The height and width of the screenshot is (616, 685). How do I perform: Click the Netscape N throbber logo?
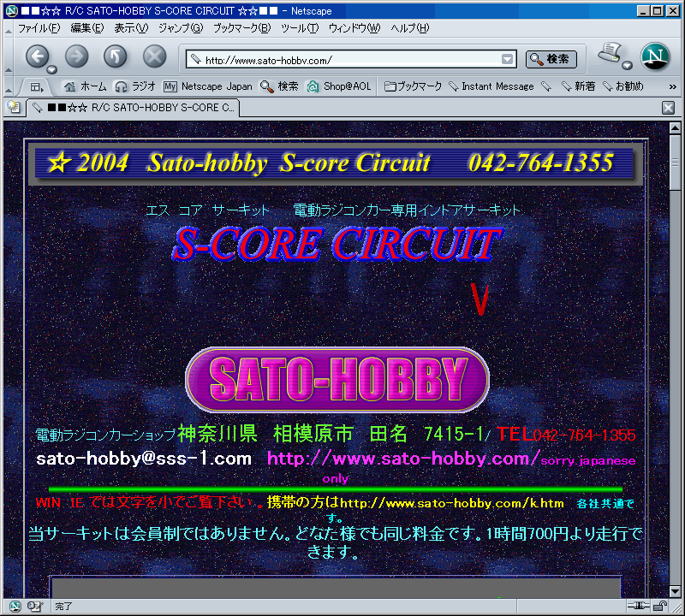(x=655, y=56)
